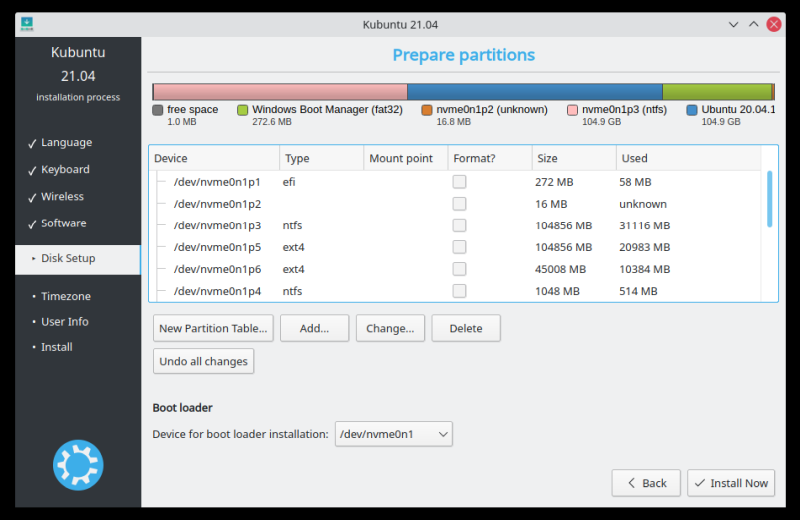Select the /dev/nvme0n1p1 row

click(x=455, y=182)
